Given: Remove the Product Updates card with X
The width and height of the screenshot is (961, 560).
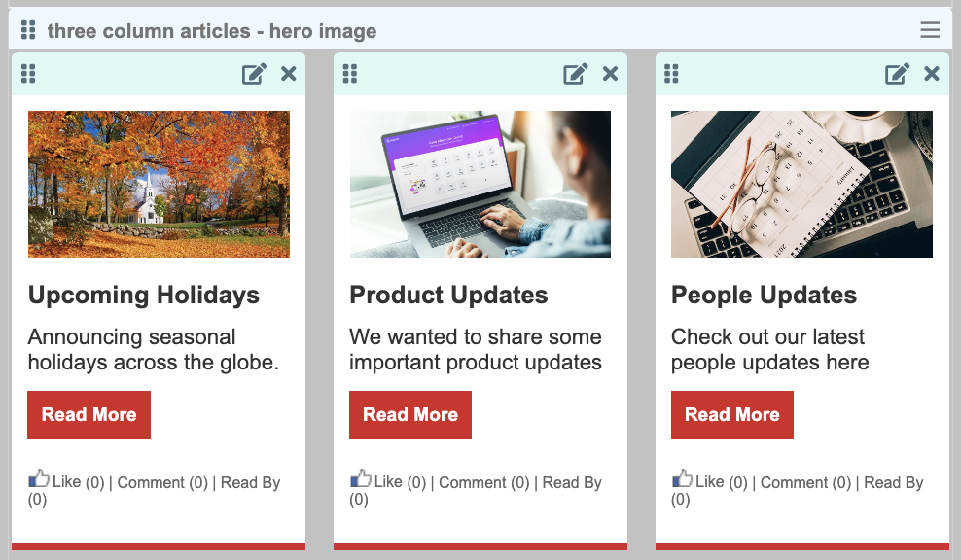Looking at the screenshot, I should point(610,74).
